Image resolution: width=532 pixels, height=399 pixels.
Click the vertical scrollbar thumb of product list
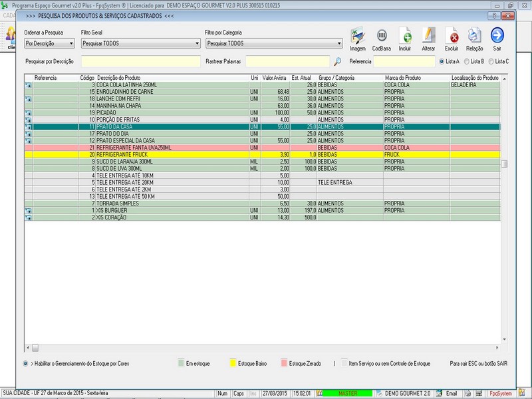pyautogui.click(x=505, y=164)
